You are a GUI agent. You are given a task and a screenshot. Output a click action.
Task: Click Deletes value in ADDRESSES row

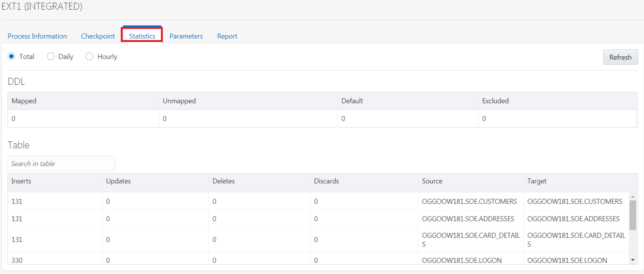click(x=215, y=219)
